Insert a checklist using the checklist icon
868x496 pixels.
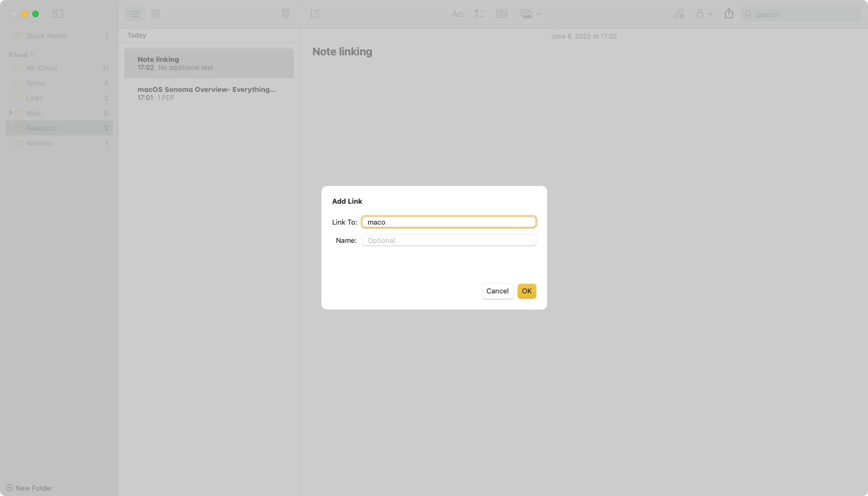click(479, 13)
